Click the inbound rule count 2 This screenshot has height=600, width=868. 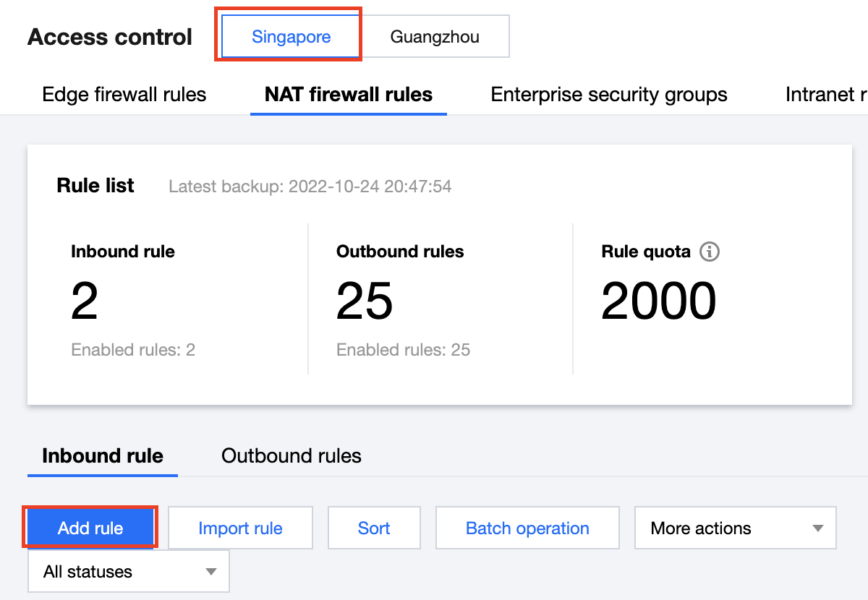85,302
